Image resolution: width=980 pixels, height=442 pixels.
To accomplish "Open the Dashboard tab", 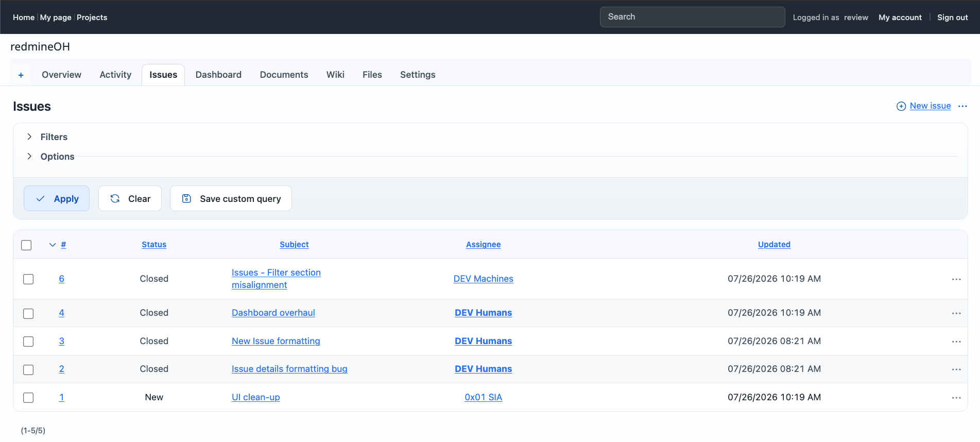I will coord(218,75).
